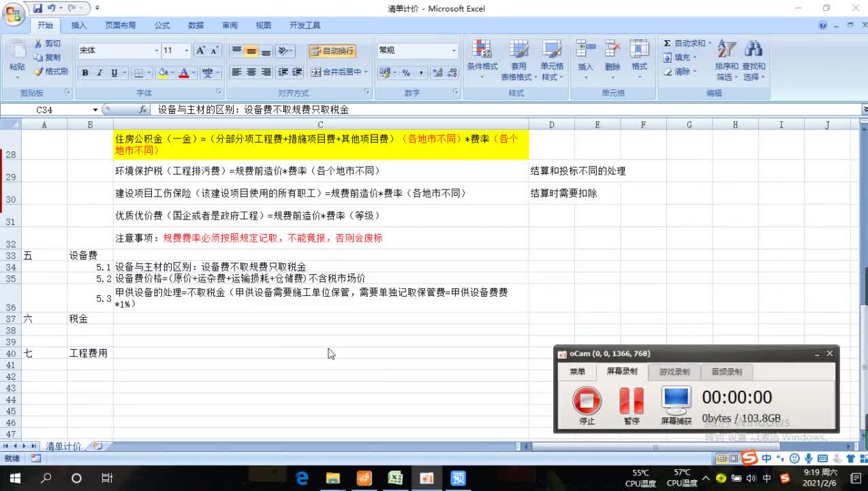
Task: Click the 清单计价 sheet tab
Action: point(63,446)
